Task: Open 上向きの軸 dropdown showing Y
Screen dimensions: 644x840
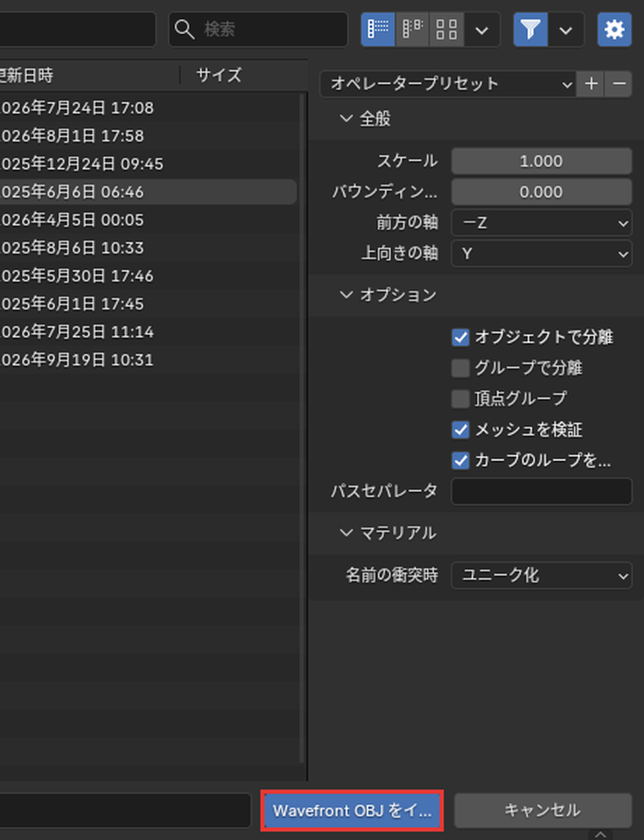Action: point(541,254)
